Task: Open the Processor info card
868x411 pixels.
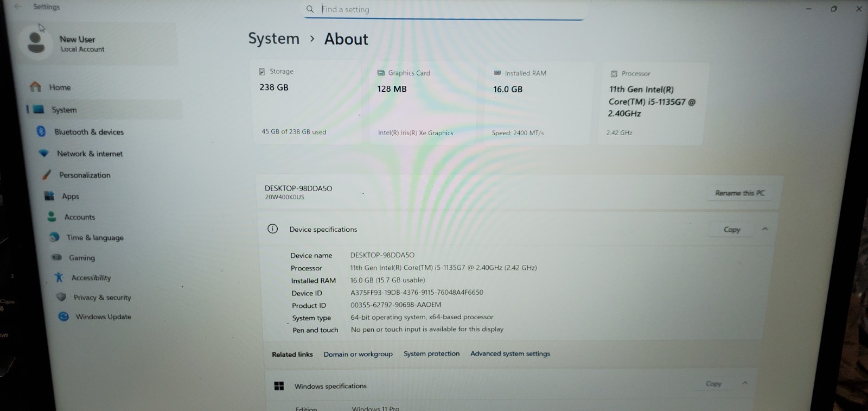Action: 653,104
